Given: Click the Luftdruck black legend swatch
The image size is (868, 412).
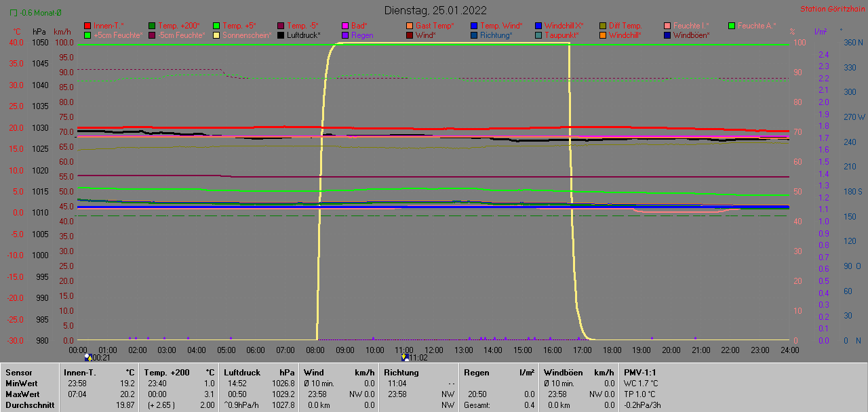Looking at the screenshot, I should coord(281,35).
